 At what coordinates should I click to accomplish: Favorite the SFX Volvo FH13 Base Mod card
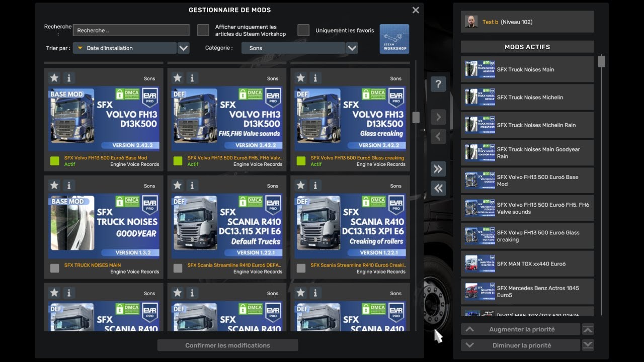point(54,78)
